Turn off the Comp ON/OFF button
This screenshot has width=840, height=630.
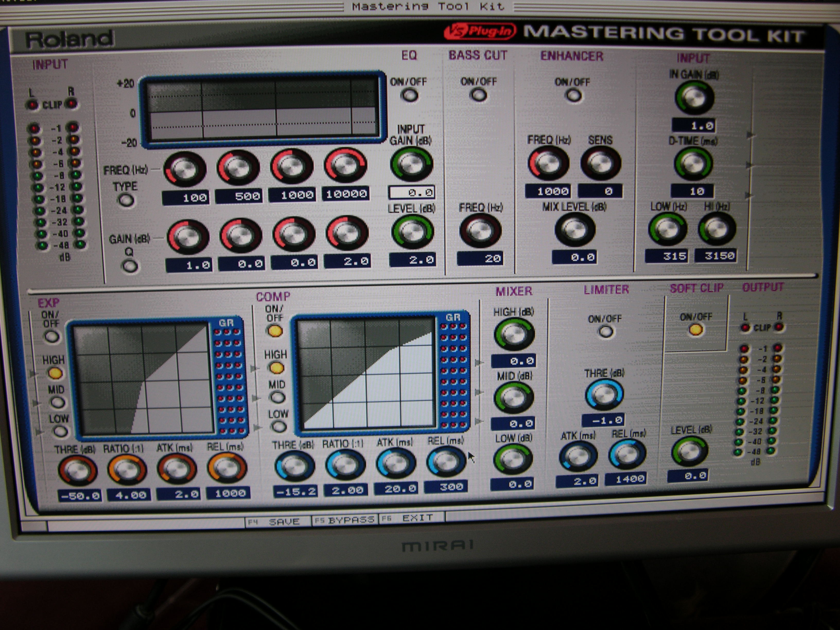275,331
